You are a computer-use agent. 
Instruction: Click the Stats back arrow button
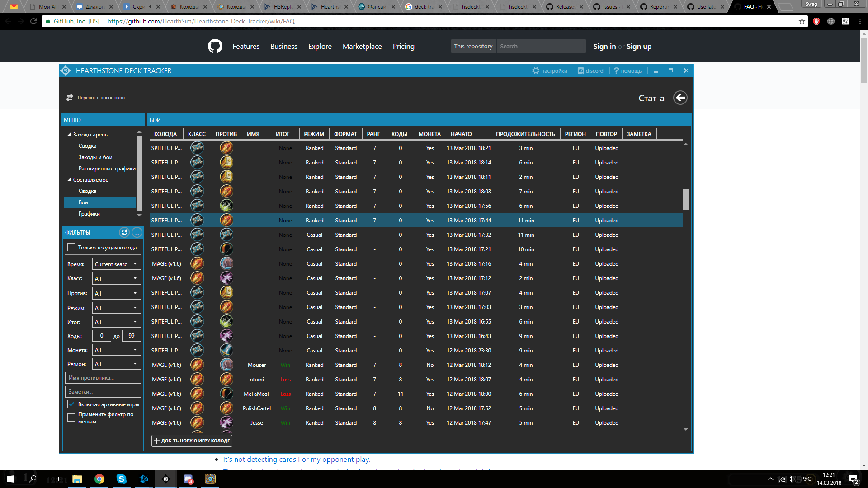pos(680,98)
